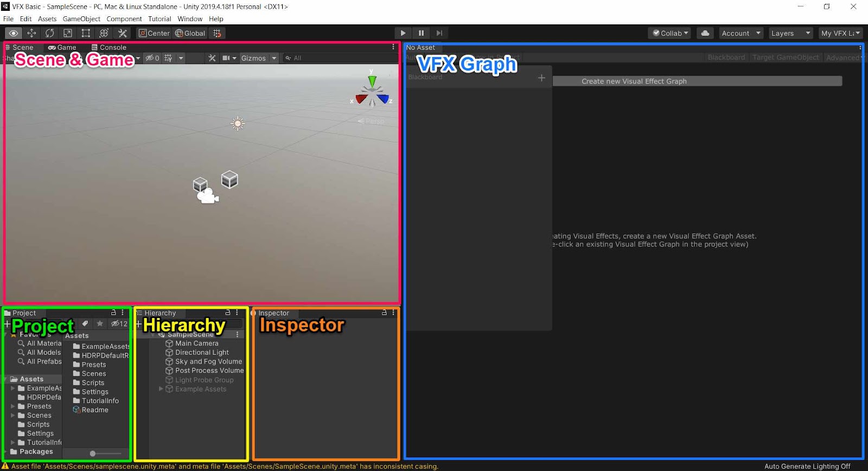868x471 pixels.
Task: Open Scene panel options menu (three dots)
Action: 393,47
